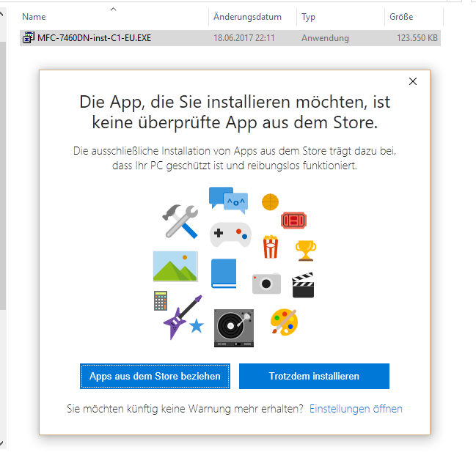Click the film clapperboard illustration icon
Viewport: 476px width, 455px height.
coord(303,285)
